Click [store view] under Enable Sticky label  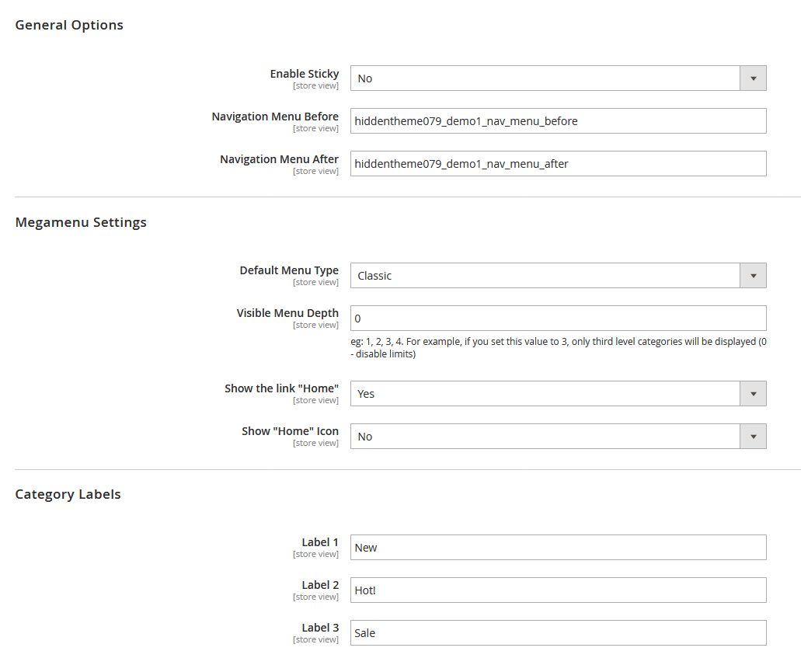(x=315, y=85)
